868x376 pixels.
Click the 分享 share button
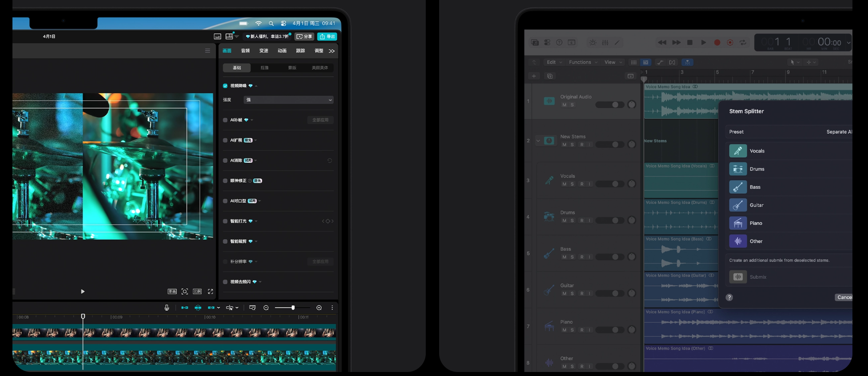coord(305,36)
